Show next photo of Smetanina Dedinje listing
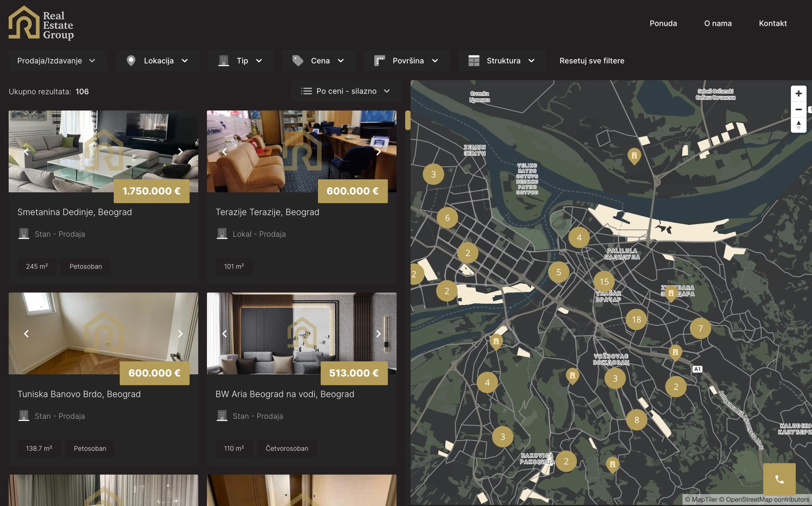 click(x=180, y=151)
